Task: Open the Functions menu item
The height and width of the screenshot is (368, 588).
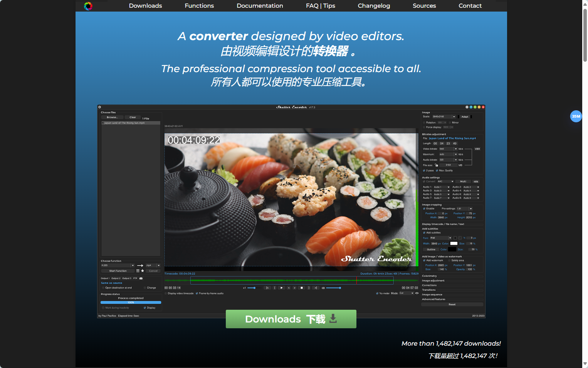Action: (199, 6)
